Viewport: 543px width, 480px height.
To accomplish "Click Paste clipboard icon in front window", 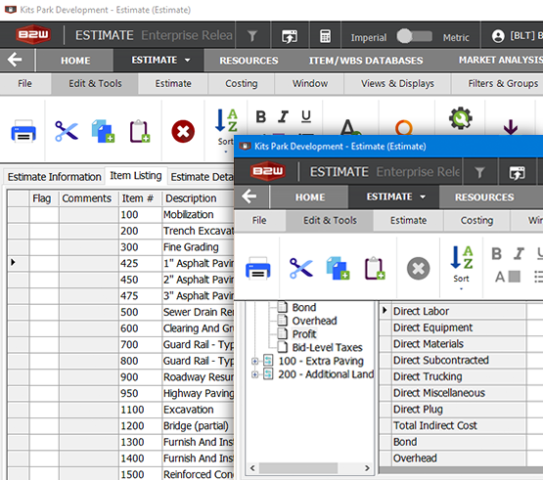I will click(375, 268).
